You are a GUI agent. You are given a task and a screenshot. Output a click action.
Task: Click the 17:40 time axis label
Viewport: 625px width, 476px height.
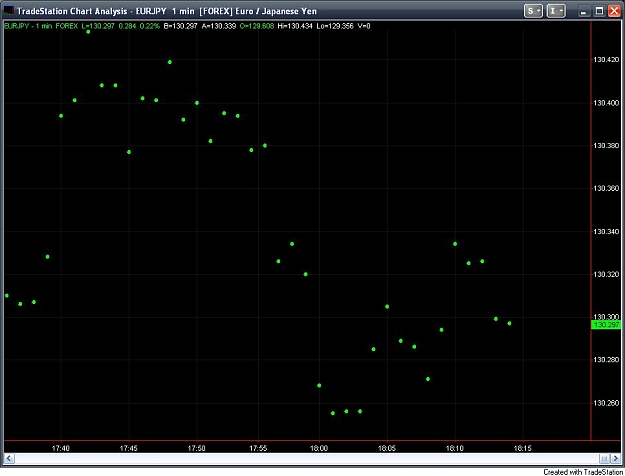click(x=61, y=448)
